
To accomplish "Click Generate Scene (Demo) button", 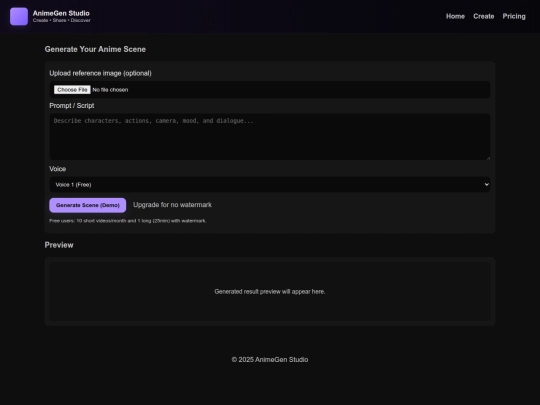I will (87, 205).
